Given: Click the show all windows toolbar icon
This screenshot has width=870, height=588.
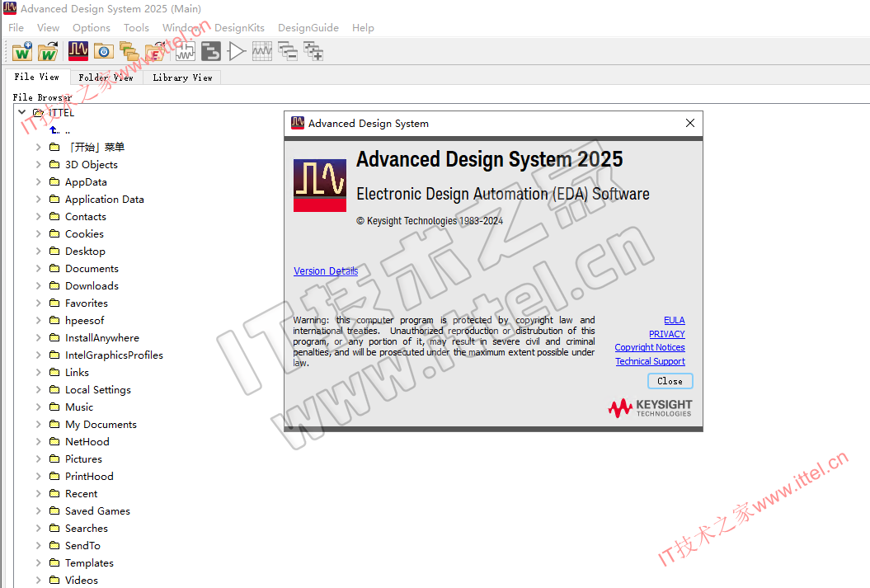Looking at the screenshot, I should (313, 52).
